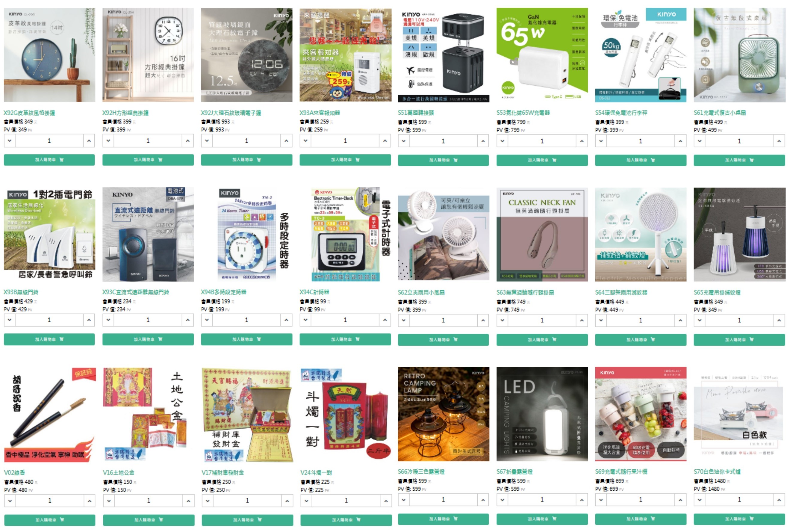Increase quantity for V24 candle pair
Viewport: 790px width, 532px height.
click(x=386, y=501)
